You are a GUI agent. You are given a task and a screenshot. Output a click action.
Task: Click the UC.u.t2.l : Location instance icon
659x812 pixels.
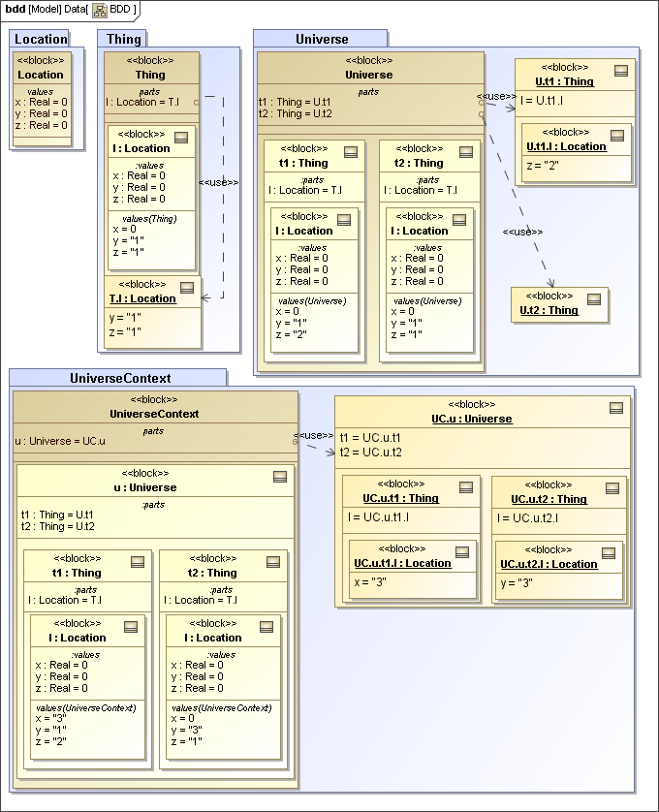click(x=609, y=553)
